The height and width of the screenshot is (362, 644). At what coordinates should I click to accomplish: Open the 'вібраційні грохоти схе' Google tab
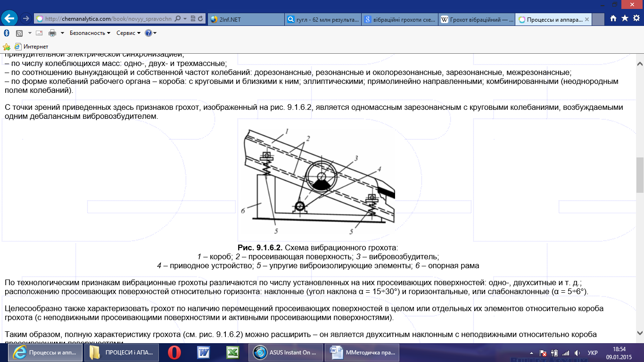tap(400, 19)
